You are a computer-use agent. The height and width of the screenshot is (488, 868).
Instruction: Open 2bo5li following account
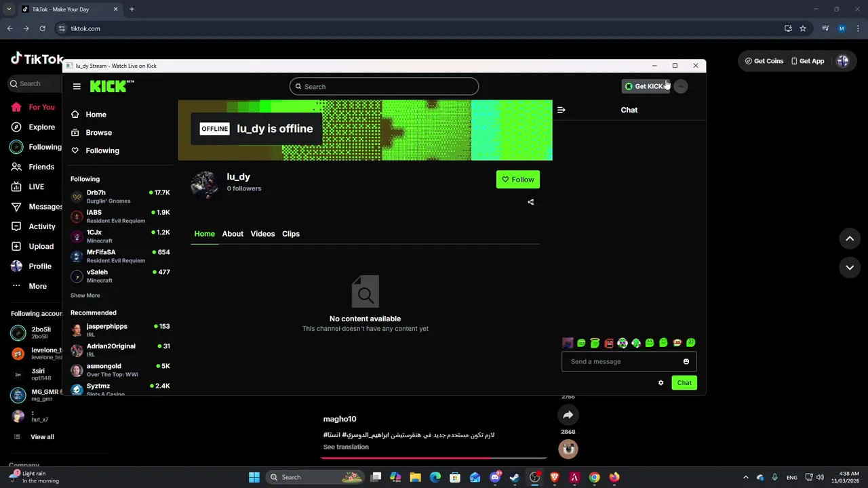coord(35,333)
